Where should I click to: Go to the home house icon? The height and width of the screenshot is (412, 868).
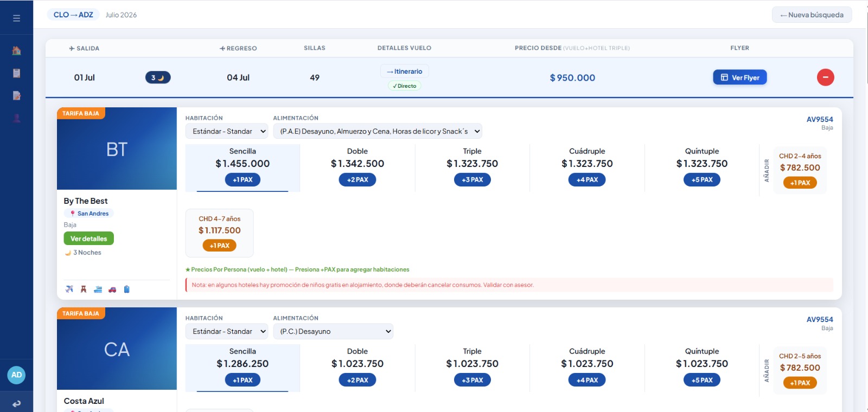pos(16,50)
